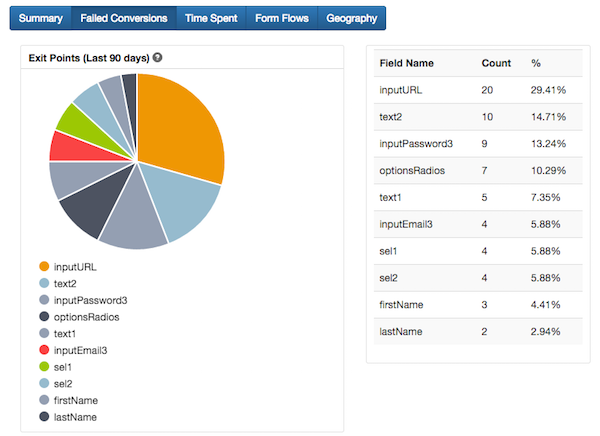The image size is (600, 436).
Task: Click lastName in the table
Action: 401,331
